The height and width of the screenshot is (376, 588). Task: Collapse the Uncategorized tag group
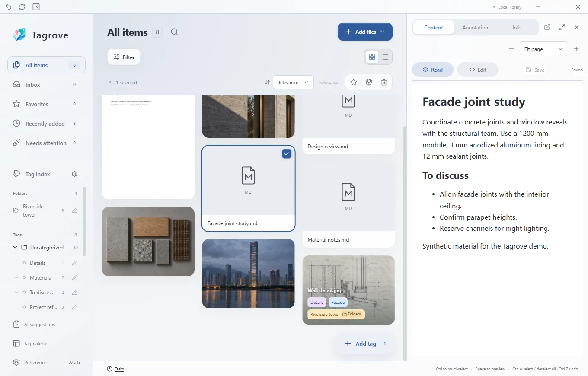pyautogui.click(x=15, y=248)
